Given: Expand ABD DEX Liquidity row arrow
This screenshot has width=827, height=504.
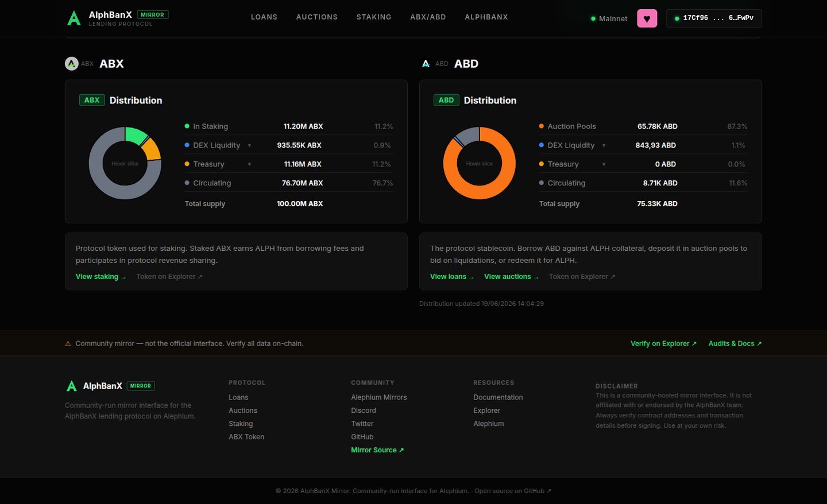Looking at the screenshot, I should point(604,146).
